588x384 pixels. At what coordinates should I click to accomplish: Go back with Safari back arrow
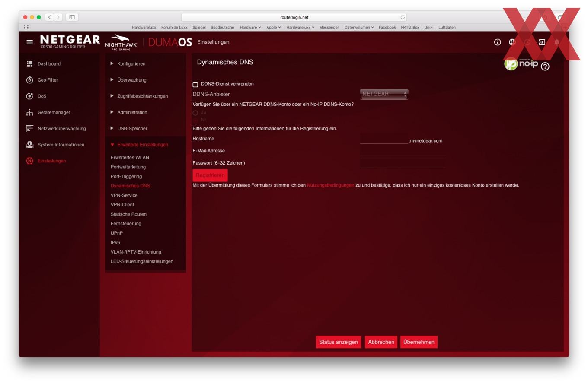coord(50,17)
